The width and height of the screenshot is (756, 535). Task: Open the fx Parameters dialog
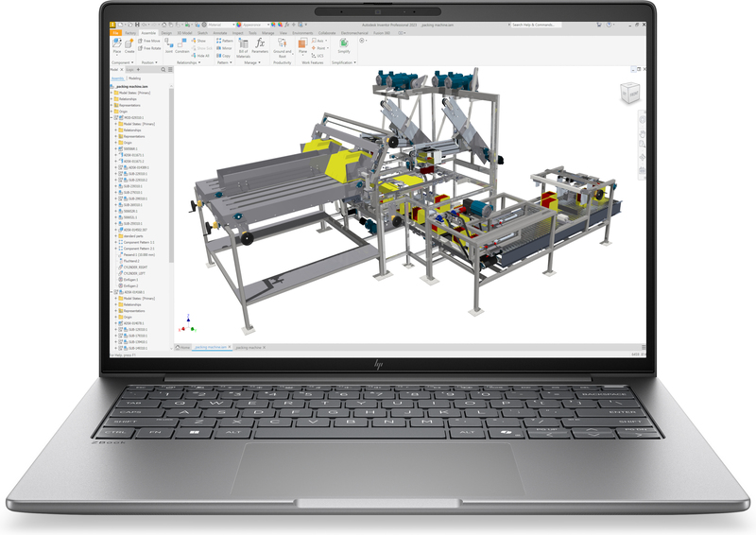coord(260,46)
